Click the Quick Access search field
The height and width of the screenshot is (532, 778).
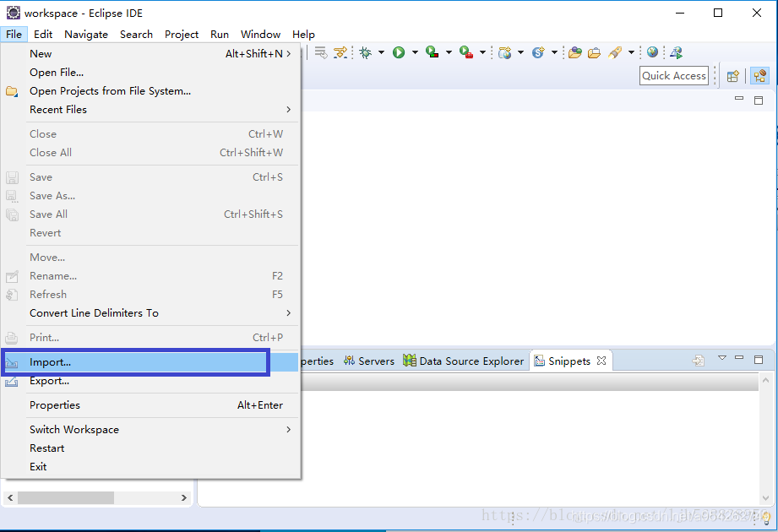pyautogui.click(x=674, y=75)
